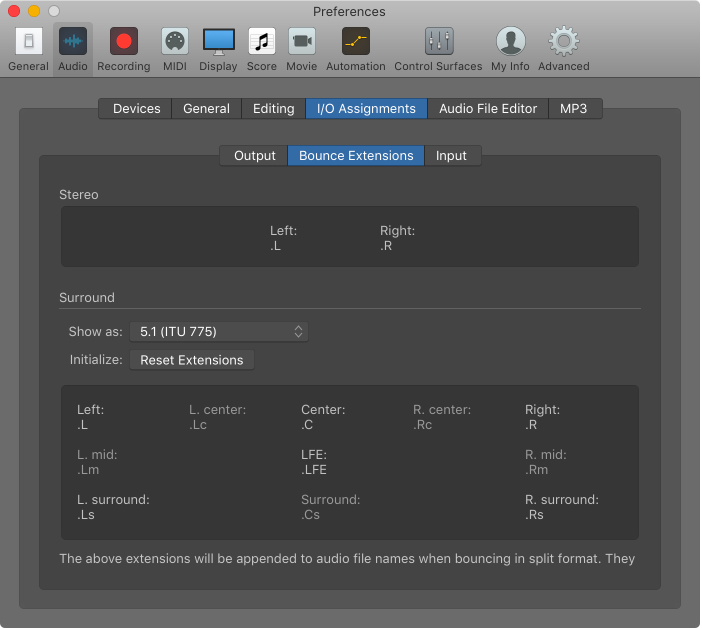The image size is (702, 628).
Task: Edit the Surround Right .R extension field
Action: [x=531, y=425]
